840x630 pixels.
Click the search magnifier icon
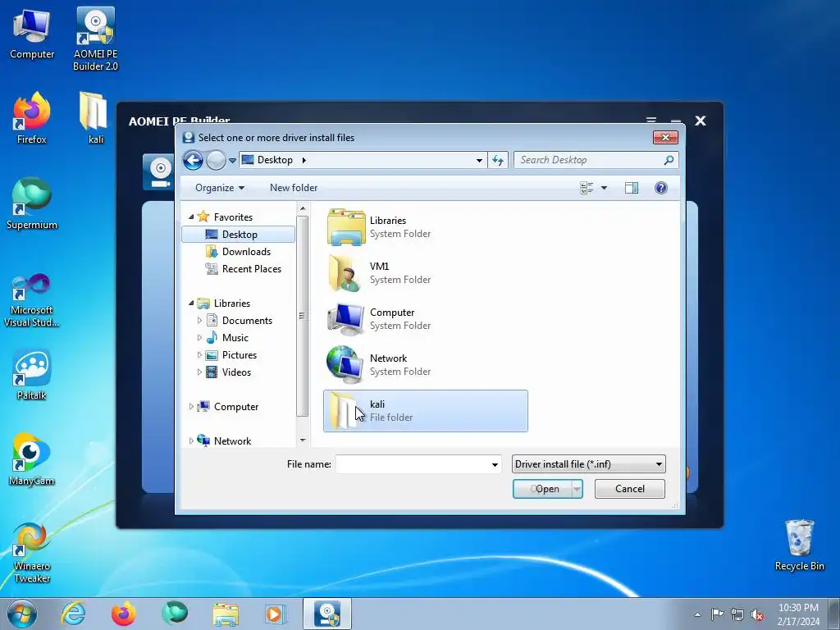pos(669,160)
